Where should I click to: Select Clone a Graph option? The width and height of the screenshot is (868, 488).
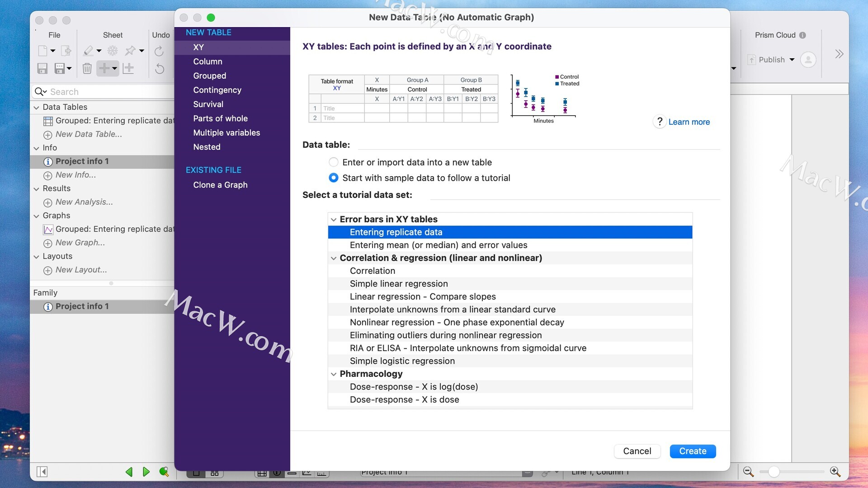pos(232,185)
